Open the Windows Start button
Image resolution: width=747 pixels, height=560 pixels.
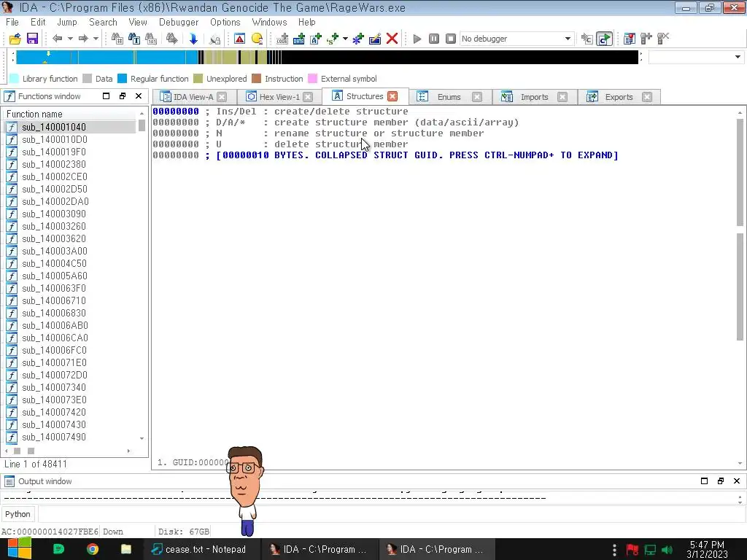20,549
